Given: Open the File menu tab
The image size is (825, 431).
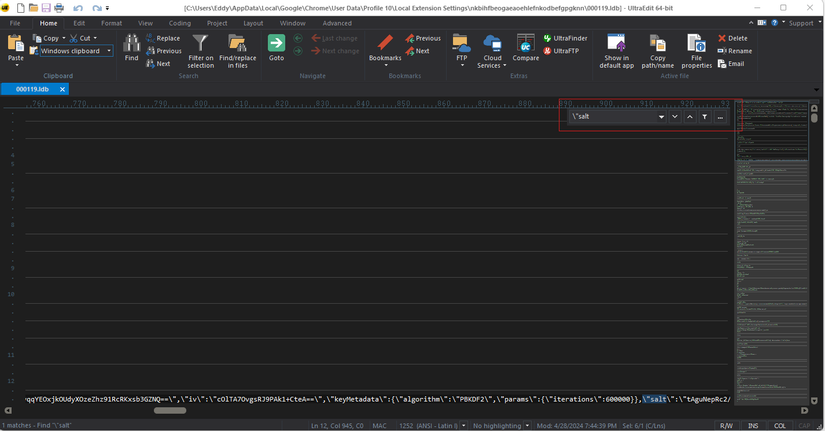Looking at the screenshot, I should (15, 23).
